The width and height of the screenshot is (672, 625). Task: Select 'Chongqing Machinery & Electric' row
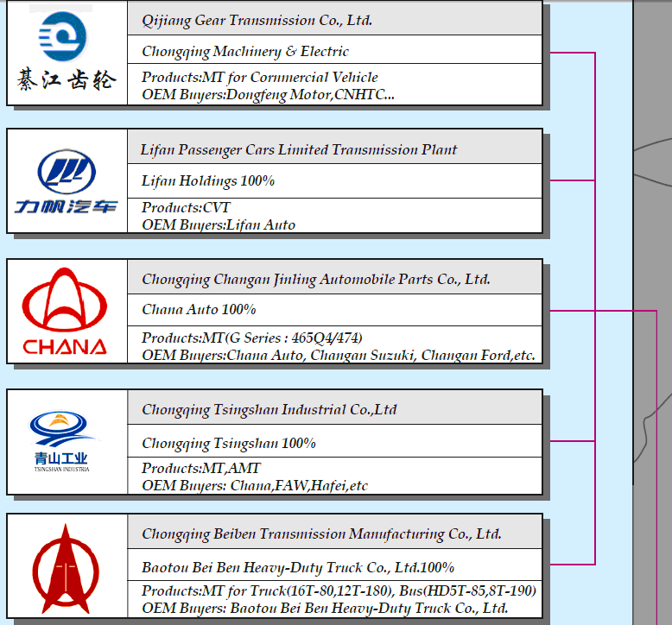click(x=334, y=50)
